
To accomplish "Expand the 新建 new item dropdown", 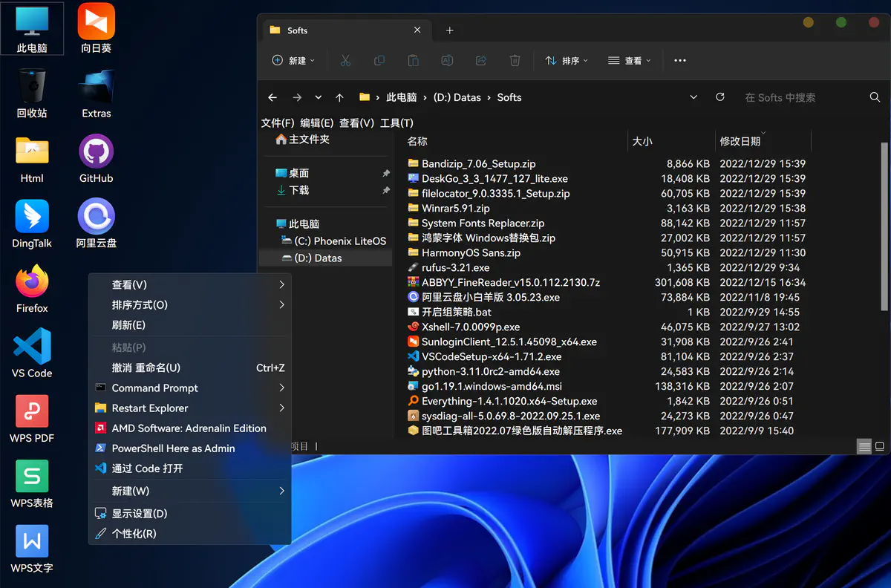I will coord(293,61).
